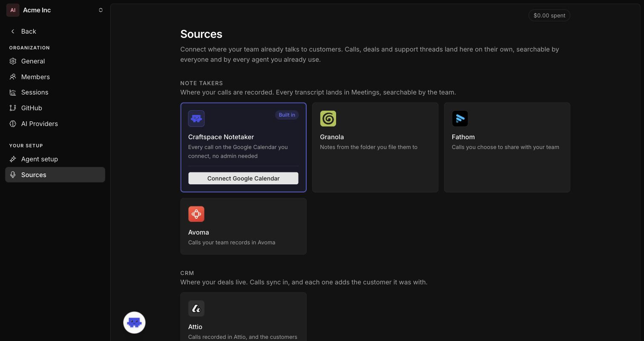Click the Fathom logo icon

pos(460,119)
